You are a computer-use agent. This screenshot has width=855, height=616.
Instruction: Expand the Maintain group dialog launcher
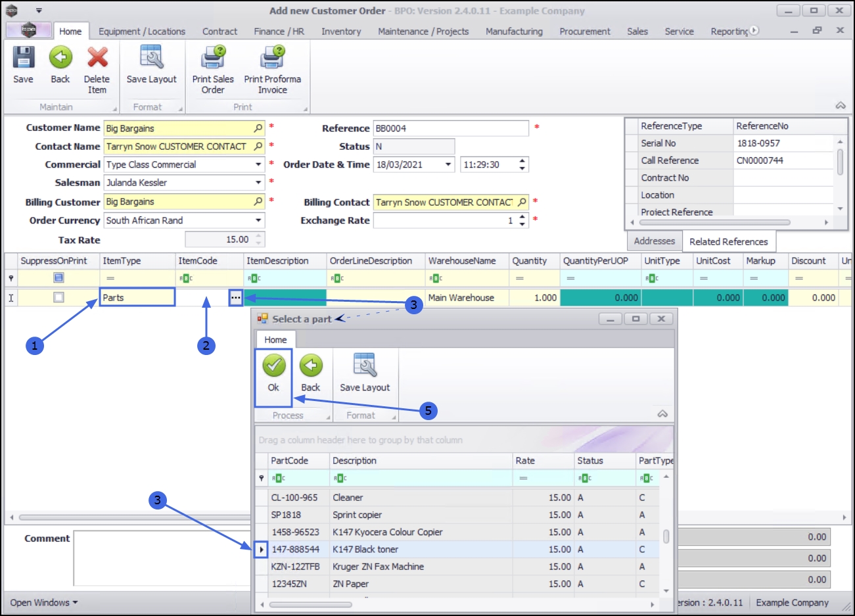coord(115,108)
